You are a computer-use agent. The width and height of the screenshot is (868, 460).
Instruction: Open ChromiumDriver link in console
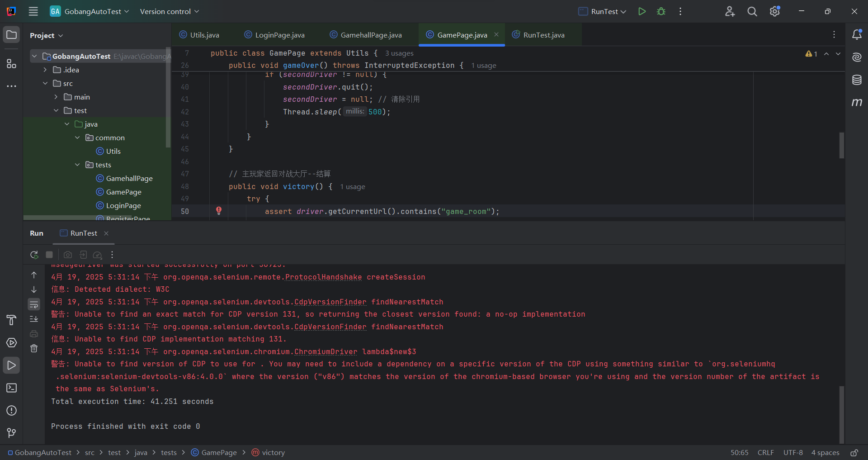(325, 351)
